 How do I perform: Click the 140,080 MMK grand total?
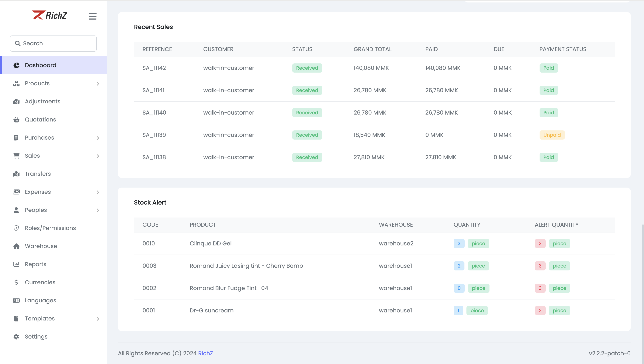click(x=371, y=68)
